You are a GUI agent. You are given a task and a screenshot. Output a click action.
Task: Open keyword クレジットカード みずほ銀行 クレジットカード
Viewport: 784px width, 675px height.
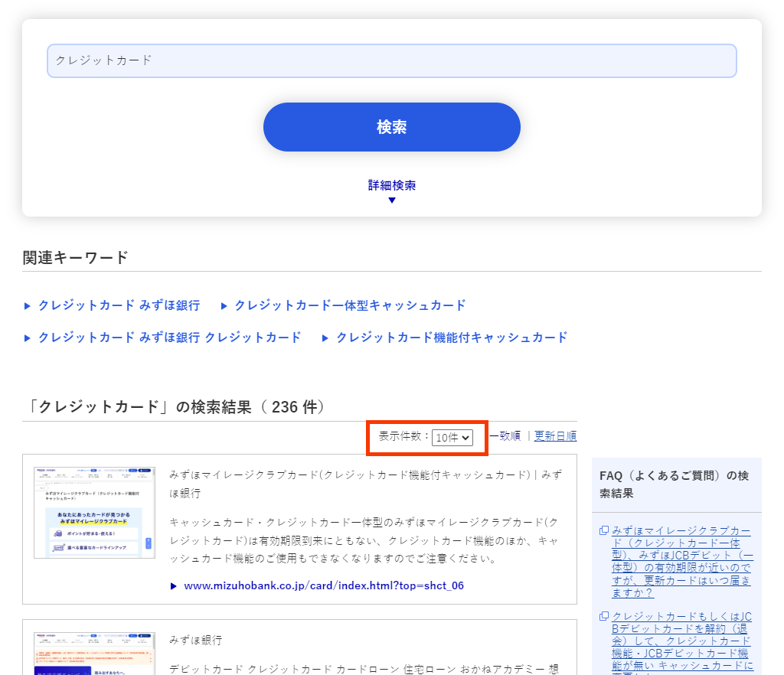[169, 337]
